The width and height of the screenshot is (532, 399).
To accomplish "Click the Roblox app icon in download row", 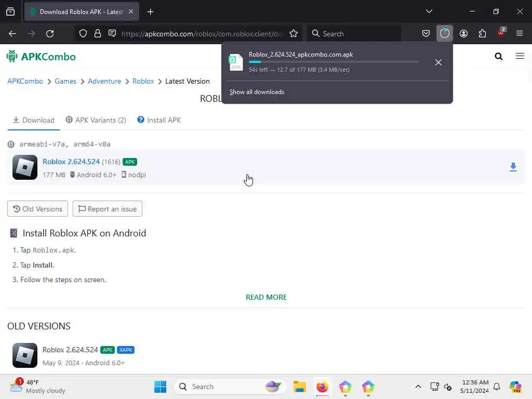I will tap(25, 167).
